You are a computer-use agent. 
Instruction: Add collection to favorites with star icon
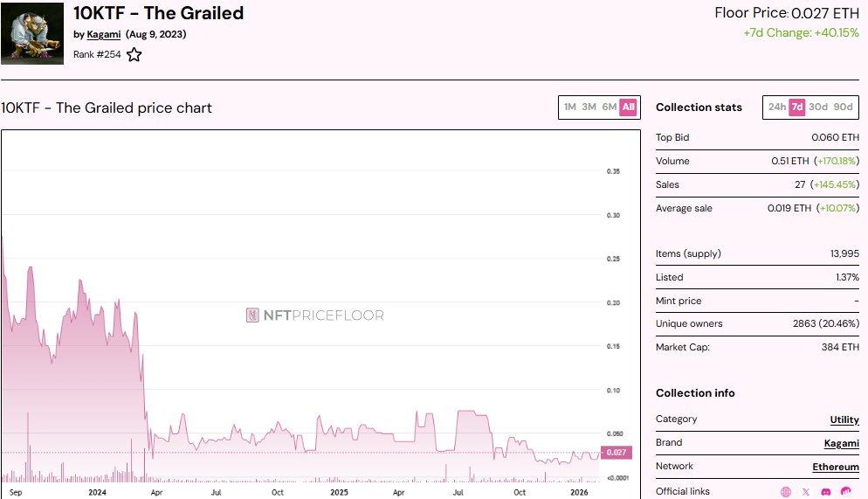tap(134, 55)
